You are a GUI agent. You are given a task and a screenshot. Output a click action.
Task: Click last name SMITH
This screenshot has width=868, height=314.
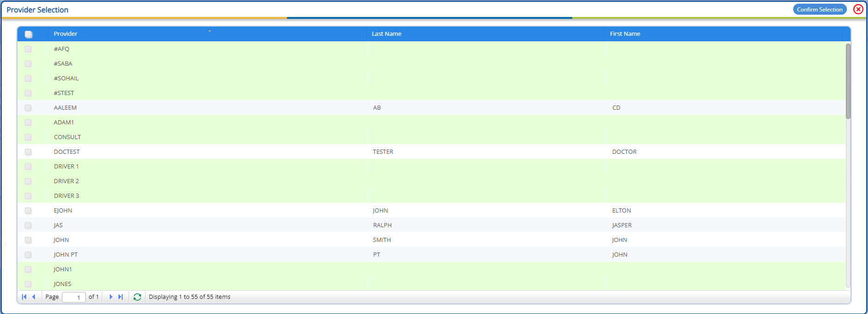click(x=382, y=240)
